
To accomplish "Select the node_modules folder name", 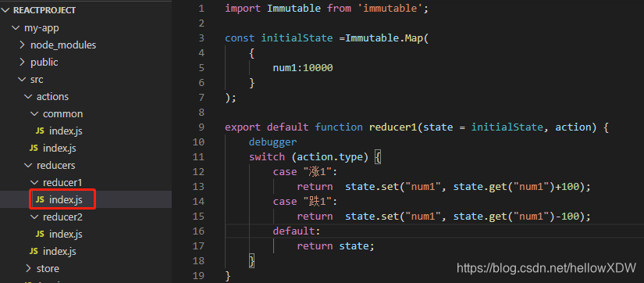I will [x=63, y=45].
